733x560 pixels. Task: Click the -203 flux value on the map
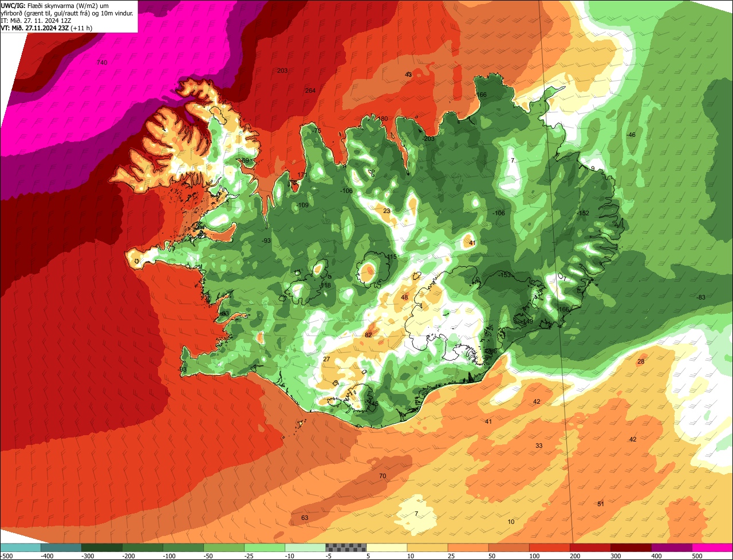click(428, 139)
